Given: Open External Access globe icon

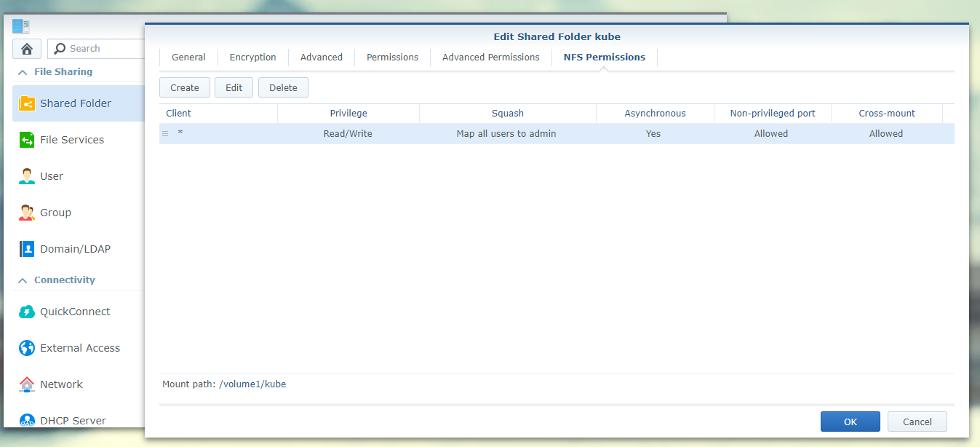Looking at the screenshot, I should pyautogui.click(x=27, y=348).
